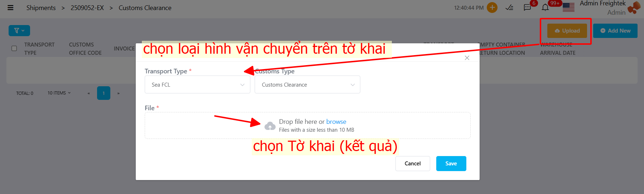Open the notifications bell
The width and height of the screenshot is (644, 194).
(545, 8)
